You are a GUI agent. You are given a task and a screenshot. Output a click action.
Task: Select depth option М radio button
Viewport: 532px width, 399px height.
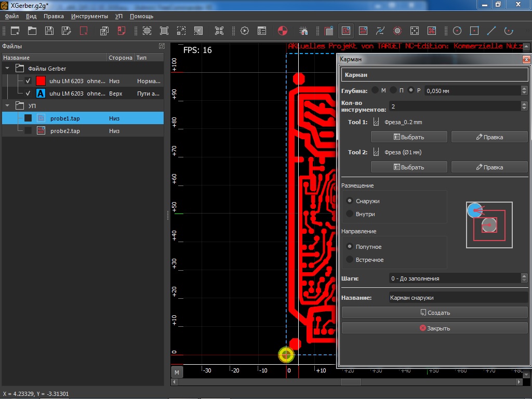[375, 90]
